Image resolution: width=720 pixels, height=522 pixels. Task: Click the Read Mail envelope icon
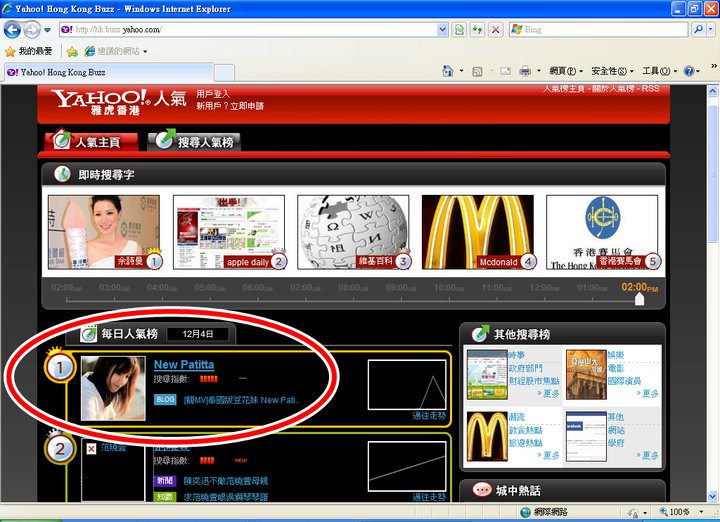506,71
